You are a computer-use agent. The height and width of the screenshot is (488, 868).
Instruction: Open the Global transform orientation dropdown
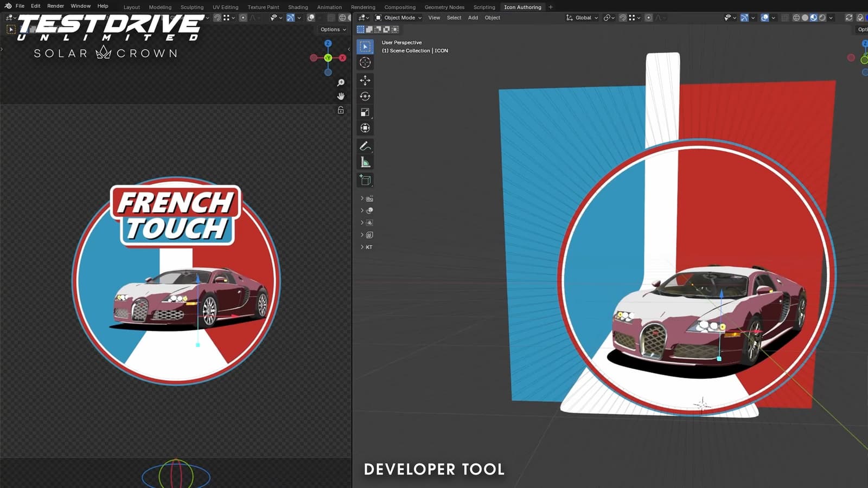pyautogui.click(x=582, y=17)
